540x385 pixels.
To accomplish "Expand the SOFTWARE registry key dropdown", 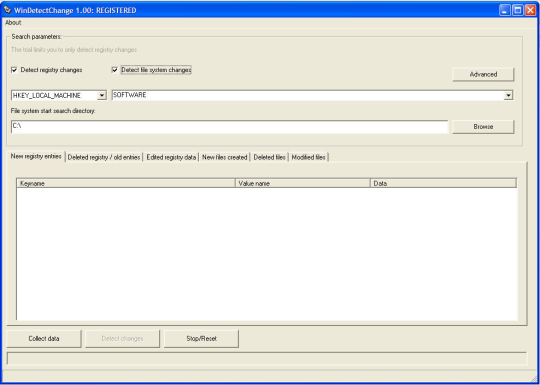I will pos(508,95).
